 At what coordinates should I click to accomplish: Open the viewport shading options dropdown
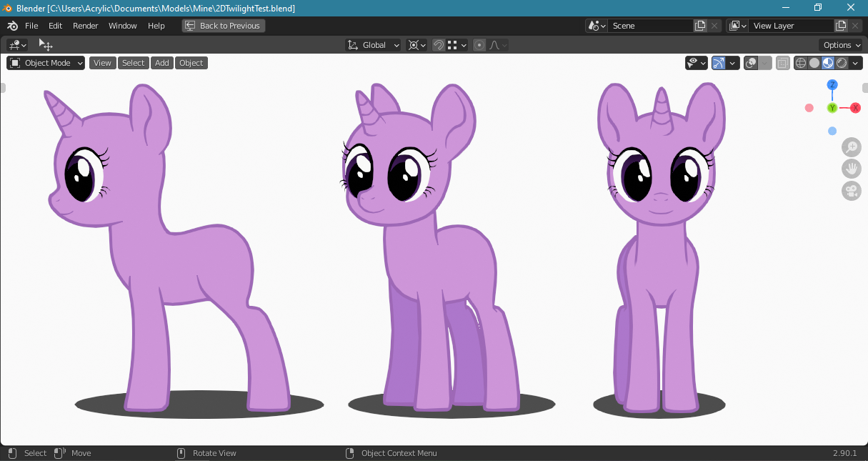click(x=856, y=63)
